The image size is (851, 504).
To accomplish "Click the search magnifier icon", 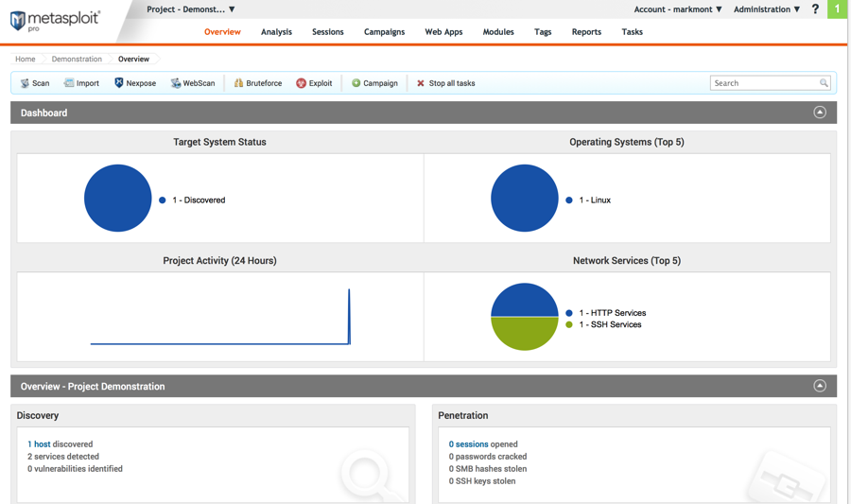I will coord(824,83).
